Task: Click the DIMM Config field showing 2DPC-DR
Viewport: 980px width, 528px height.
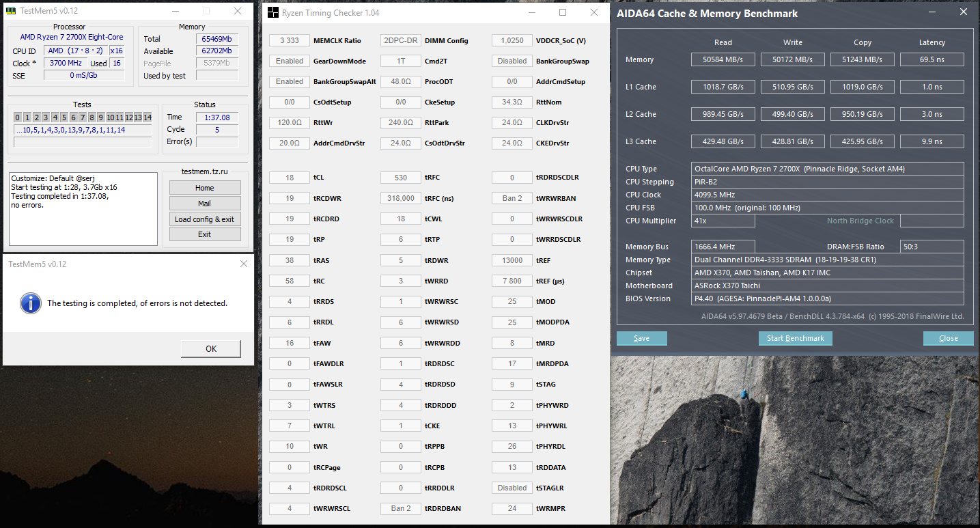Action: tap(401, 40)
